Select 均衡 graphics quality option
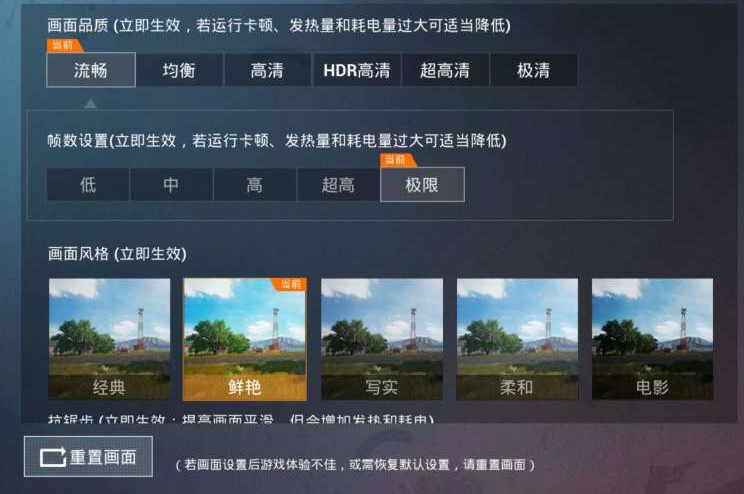This screenshot has width=744, height=494. (179, 70)
